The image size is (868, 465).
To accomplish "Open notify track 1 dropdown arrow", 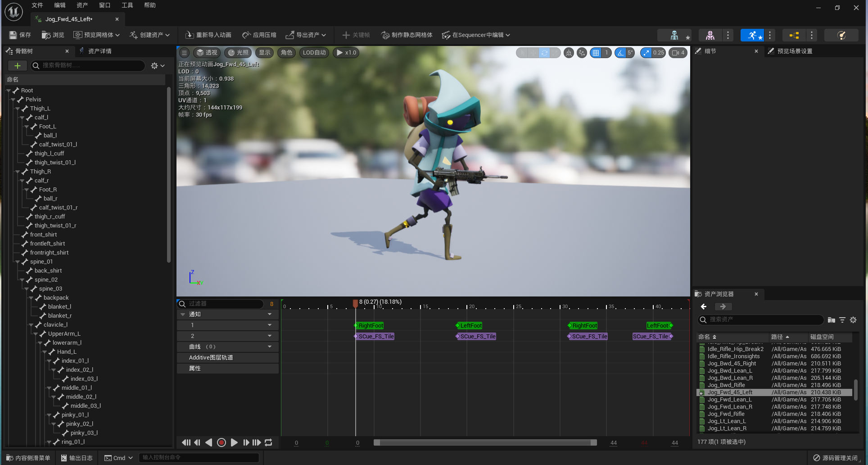I will (x=270, y=325).
